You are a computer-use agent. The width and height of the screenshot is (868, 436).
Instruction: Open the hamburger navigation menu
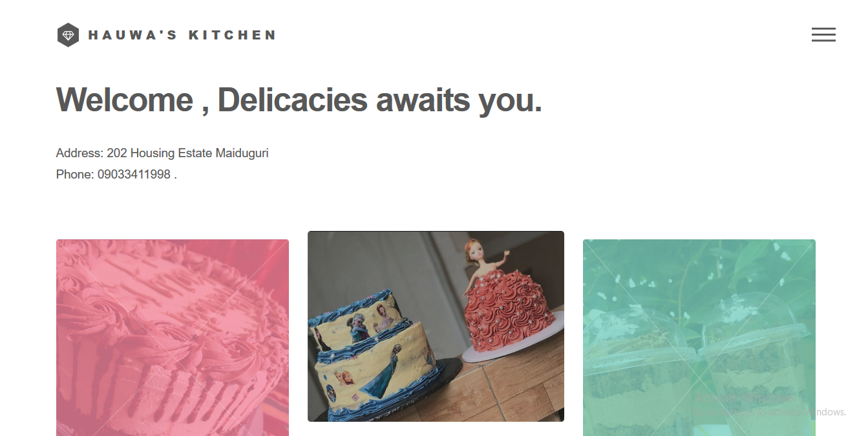tap(823, 35)
